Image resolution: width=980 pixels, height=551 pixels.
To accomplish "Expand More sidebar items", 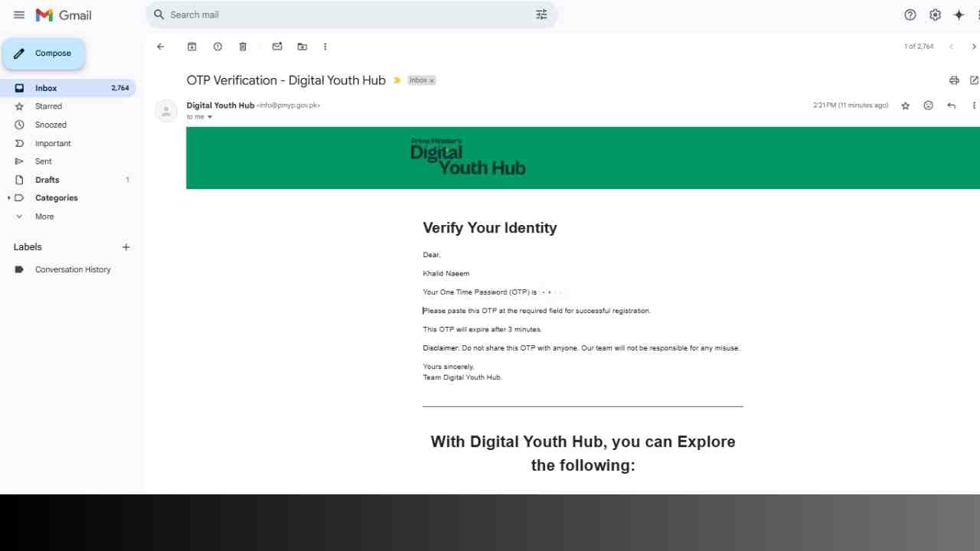I will tap(44, 217).
